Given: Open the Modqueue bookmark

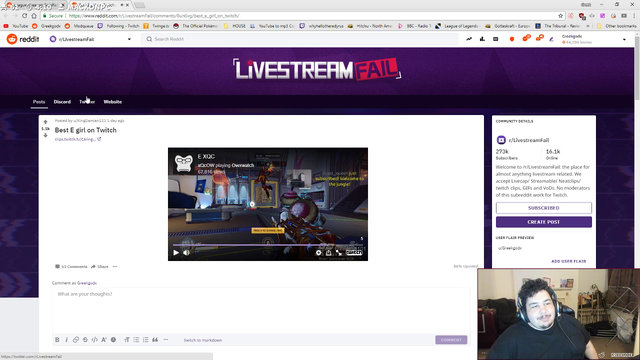Looking at the screenshot, I should point(79,26).
